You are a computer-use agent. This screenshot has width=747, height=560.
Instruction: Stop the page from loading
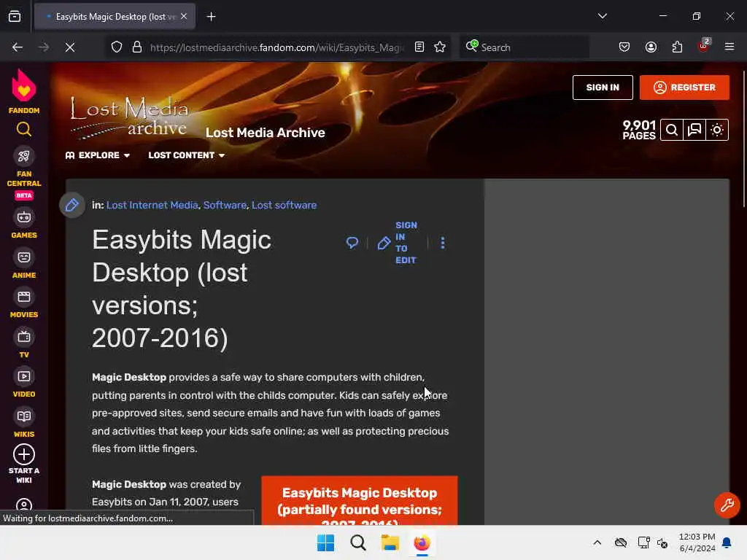(x=70, y=47)
